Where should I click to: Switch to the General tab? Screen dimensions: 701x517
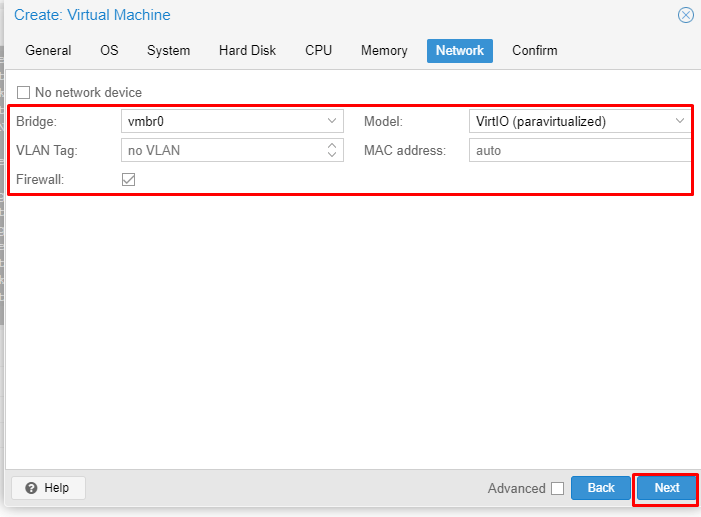(48, 51)
